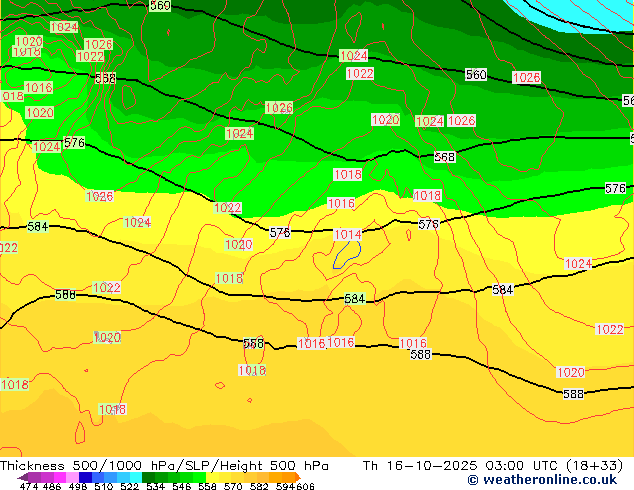
Task: Click the 569 label at top edge
Action: (x=160, y=6)
